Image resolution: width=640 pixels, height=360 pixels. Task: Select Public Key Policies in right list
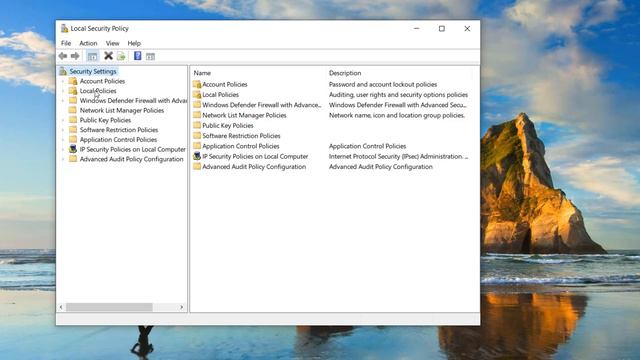(x=228, y=125)
